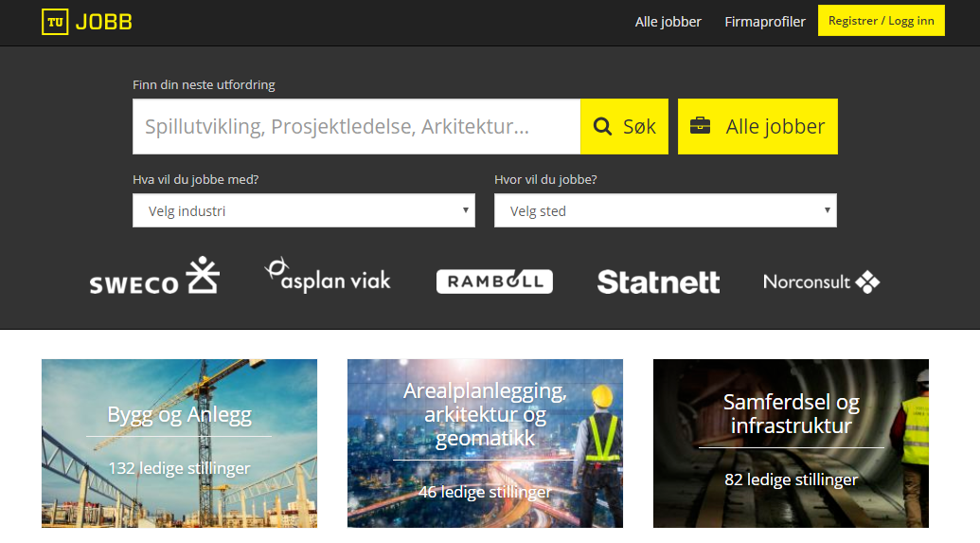This screenshot has width=980, height=543.
Task: Click the Velg sted dropdown arrow
Action: coord(827,210)
